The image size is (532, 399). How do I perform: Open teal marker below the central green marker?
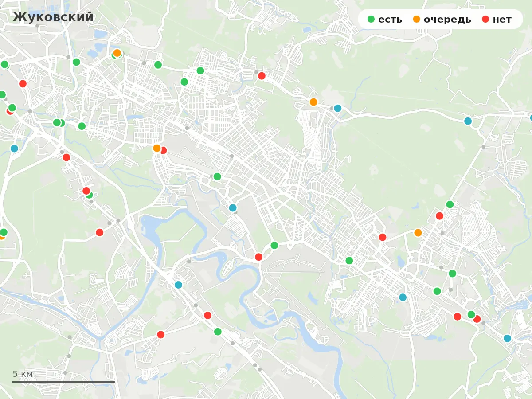pos(233,208)
